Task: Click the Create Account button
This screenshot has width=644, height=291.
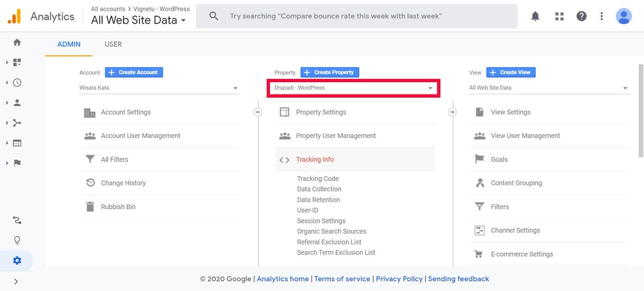Action: coord(134,72)
